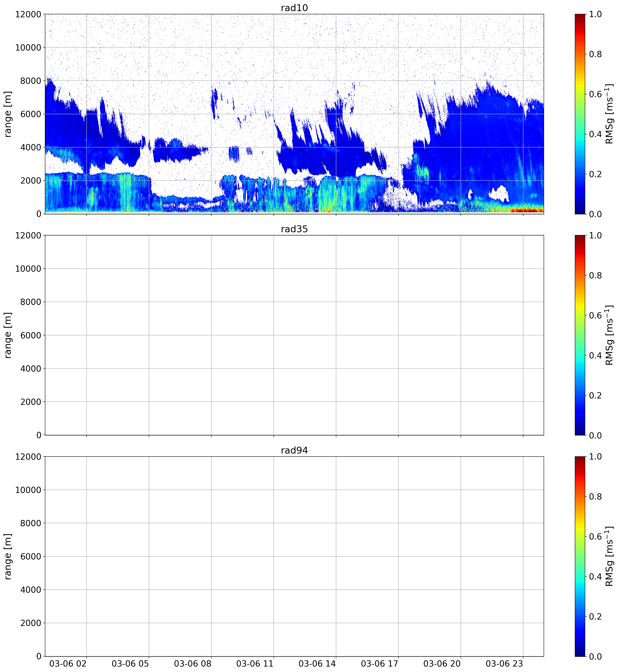Click the x-axis label 03-06 05
This screenshot has height=672, width=619.
pos(130,664)
